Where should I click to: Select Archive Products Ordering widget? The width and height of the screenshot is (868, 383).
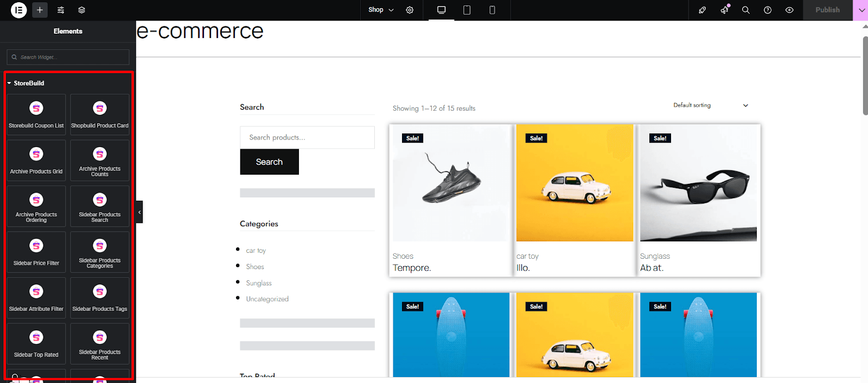pos(36,206)
